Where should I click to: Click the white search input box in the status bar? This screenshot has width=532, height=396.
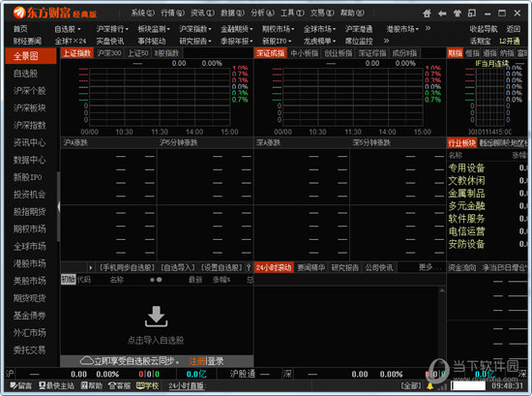pos(468,385)
